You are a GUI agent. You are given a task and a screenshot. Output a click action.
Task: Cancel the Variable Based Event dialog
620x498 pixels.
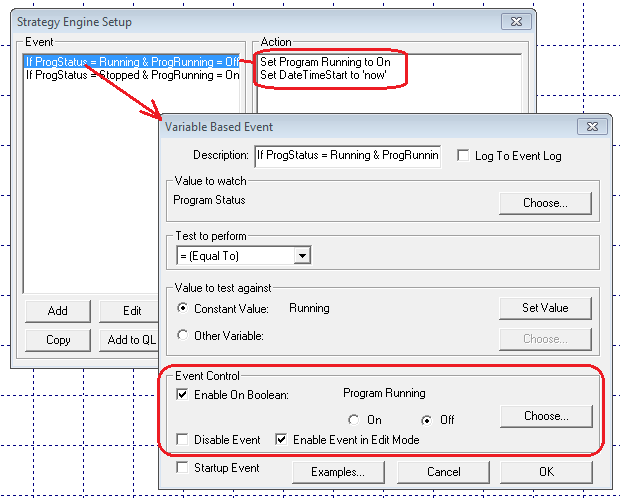[x=443, y=472]
